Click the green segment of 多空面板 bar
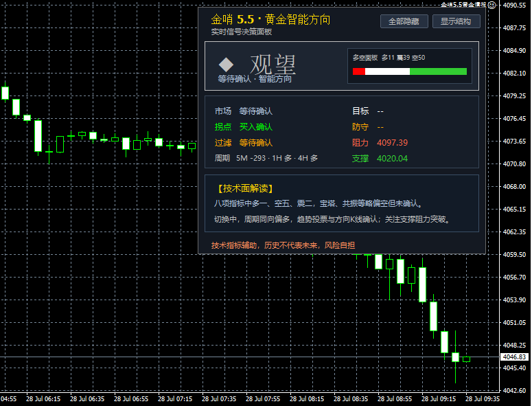This screenshot has width=532, height=406. [x=439, y=71]
